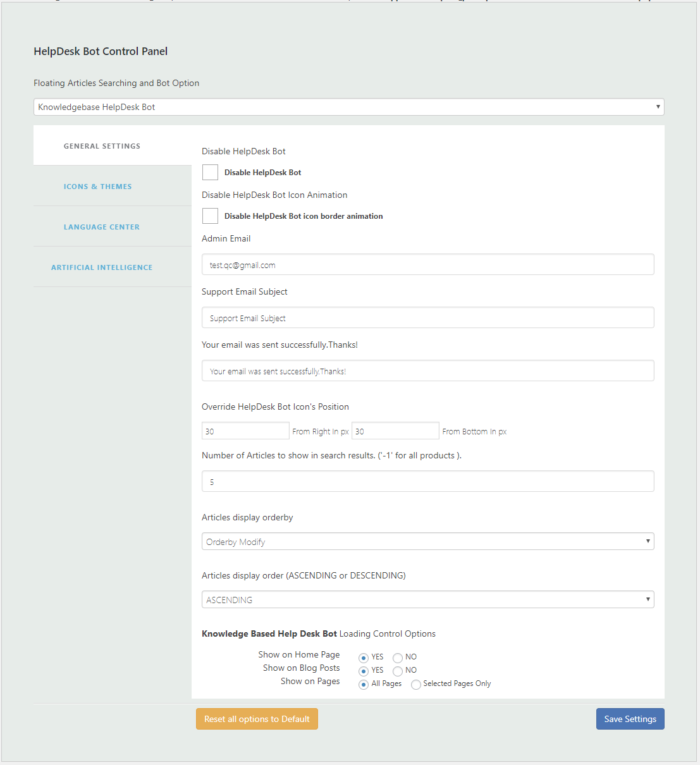The height and width of the screenshot is (765, 700).
Task: Click the email sent successfully message field
Action: [x=428, y=370]
